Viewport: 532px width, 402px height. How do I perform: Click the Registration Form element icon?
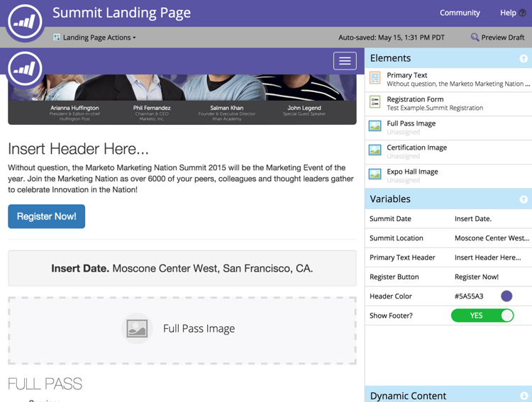pos(375,102)
